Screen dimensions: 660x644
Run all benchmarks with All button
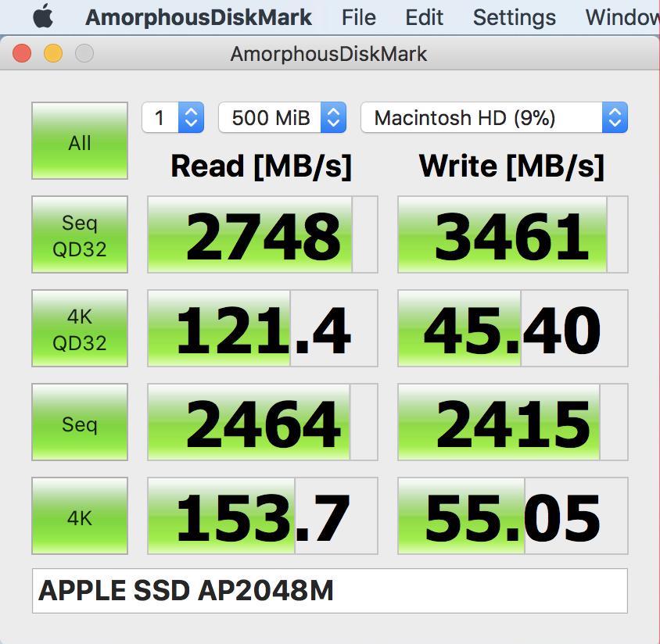pos(80,141)
